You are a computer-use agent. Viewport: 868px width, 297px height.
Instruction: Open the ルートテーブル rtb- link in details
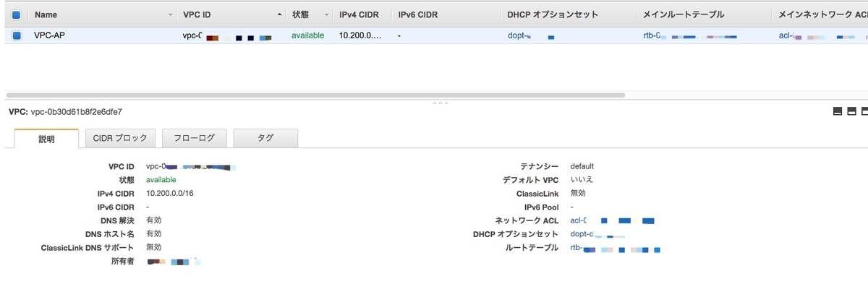click(616, 249)
